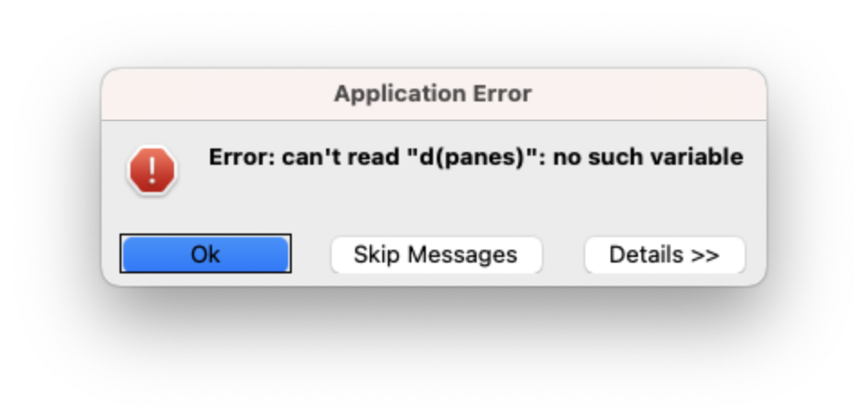
Task: Show the stack trace using Details >>
Action: pos(664,254)
